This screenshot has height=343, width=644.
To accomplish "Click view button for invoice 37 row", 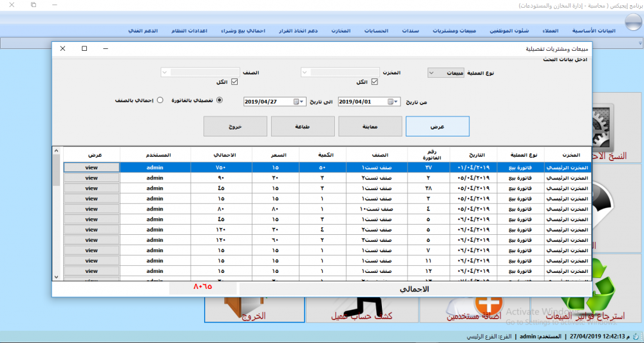I will pyautogui.click(x=91, y=167).
